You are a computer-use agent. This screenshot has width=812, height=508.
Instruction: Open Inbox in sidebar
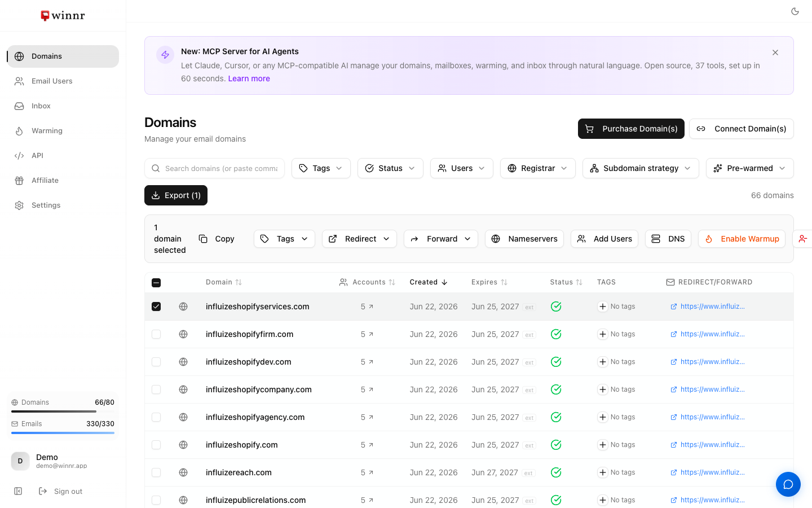[x=63, y=106]
